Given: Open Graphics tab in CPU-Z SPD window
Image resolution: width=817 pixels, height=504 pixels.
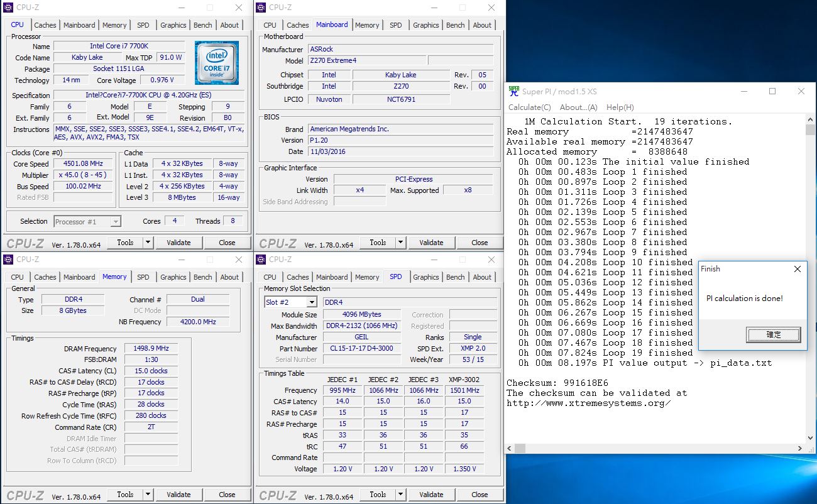Looking at the screenshot, I should pyautogui.click(x=426, y=277).
